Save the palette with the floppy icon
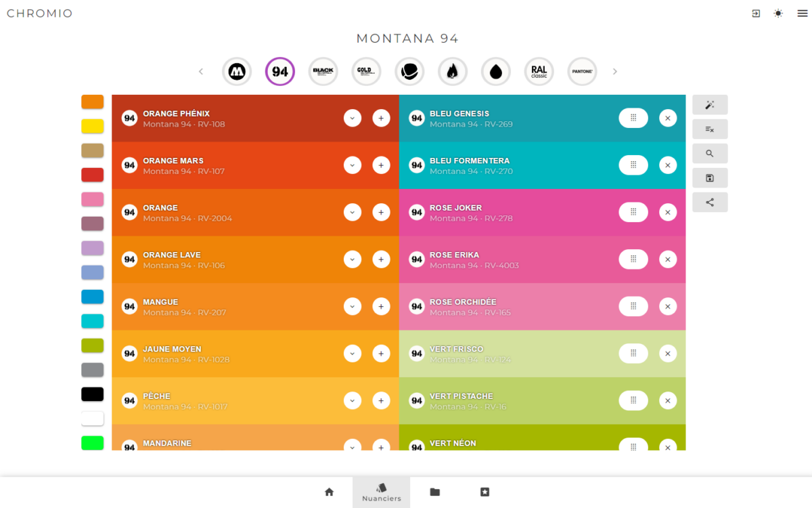The image size is (812, 508). [x=710, y=178]
